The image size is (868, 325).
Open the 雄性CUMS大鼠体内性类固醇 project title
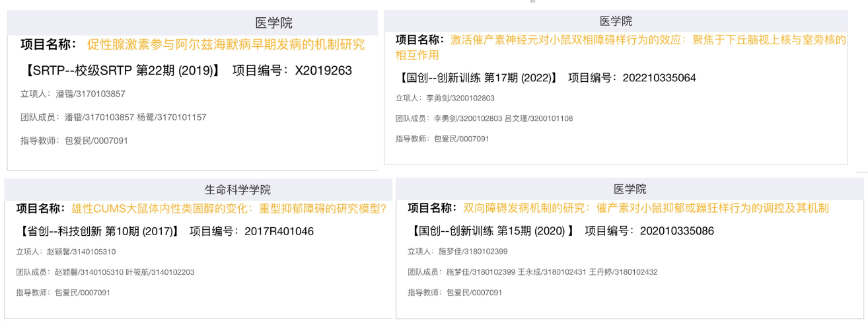click(x=229, y=209)
